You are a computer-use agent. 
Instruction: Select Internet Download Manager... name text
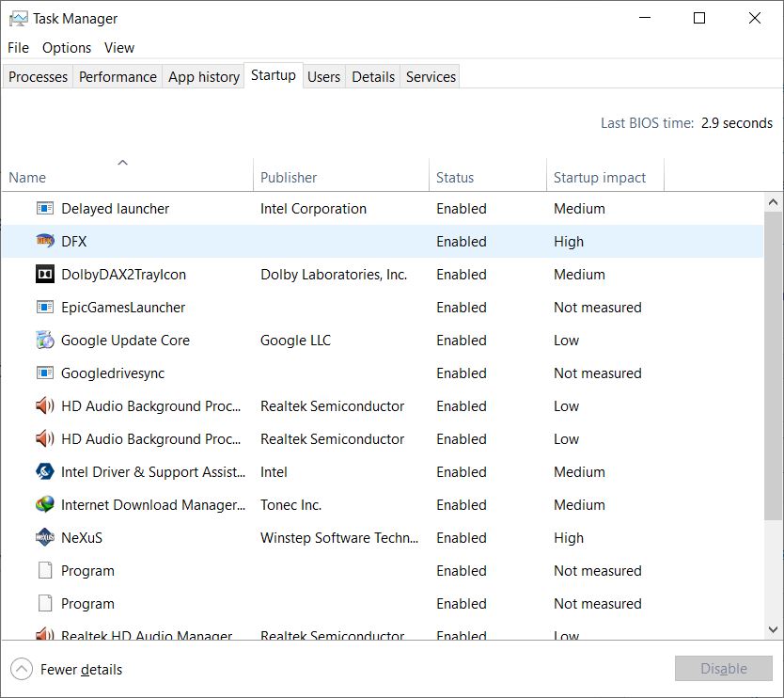tap(153, 505)
